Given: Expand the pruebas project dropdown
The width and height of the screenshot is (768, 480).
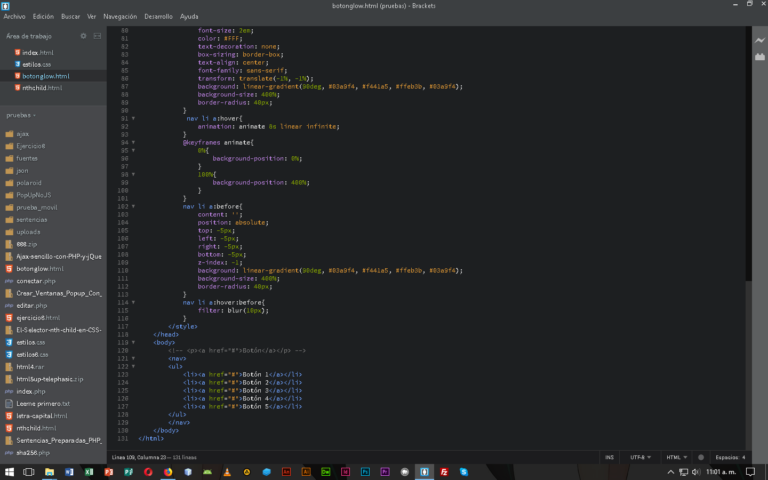Looking at the screenshot, I should pyautogui.click(x=21, y=115).
